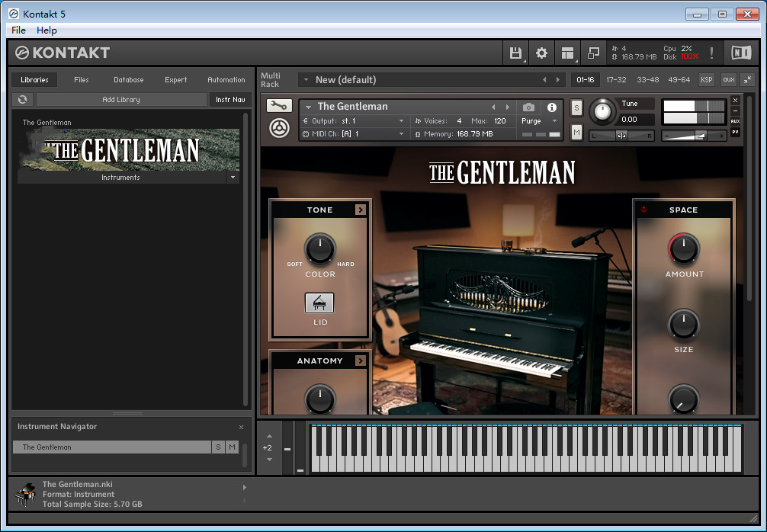Click the NI logo in header
The image size is (767, 532).
point(741,53)
